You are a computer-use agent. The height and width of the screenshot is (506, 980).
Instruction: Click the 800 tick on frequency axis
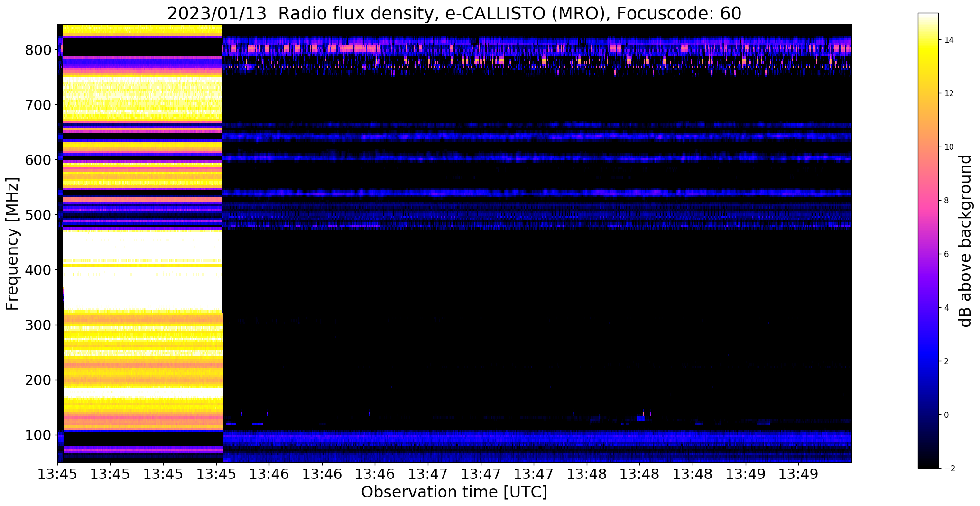click(x=38, y=50)
